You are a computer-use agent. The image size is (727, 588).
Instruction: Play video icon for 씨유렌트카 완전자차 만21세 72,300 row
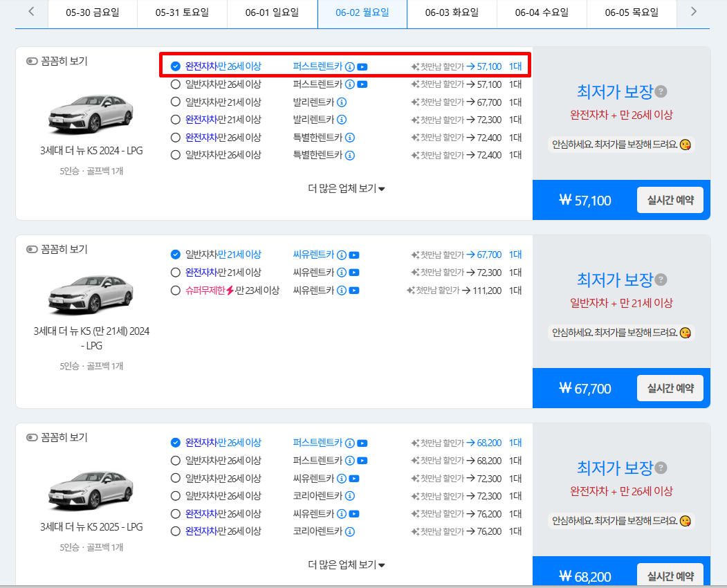354,273
